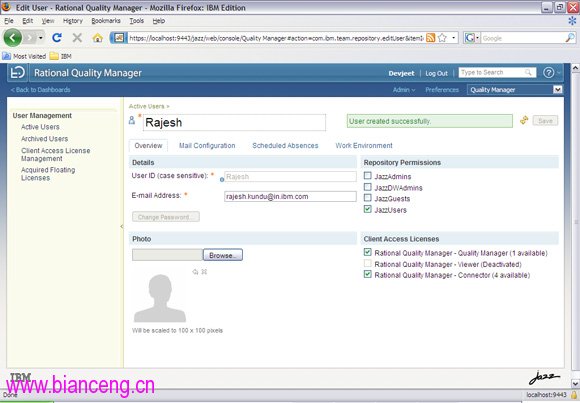Expand the Admin menu dropdown
This screenshot has width=580, height=403.
(x=404, y=90)
